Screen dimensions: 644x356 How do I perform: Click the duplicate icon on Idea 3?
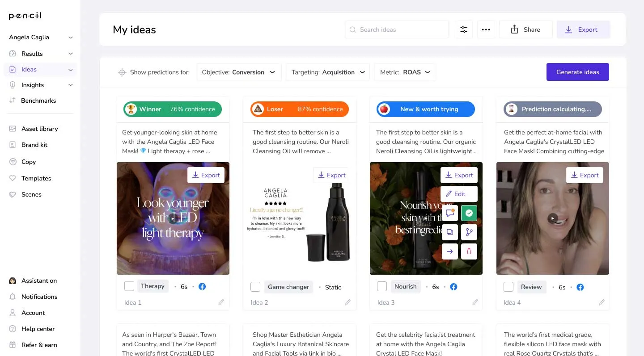pyautogui.click(x=450, y=232)
